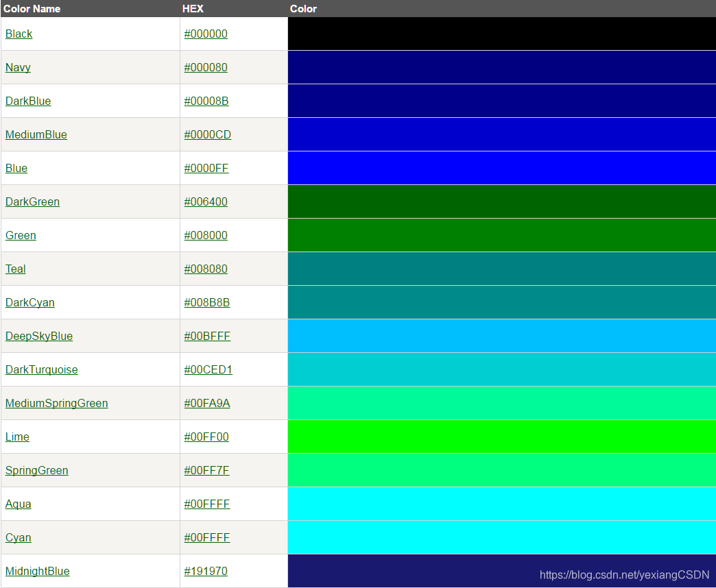
Task: Open the MediumSpringGreen color name link
Action: (x=57, y=403)
